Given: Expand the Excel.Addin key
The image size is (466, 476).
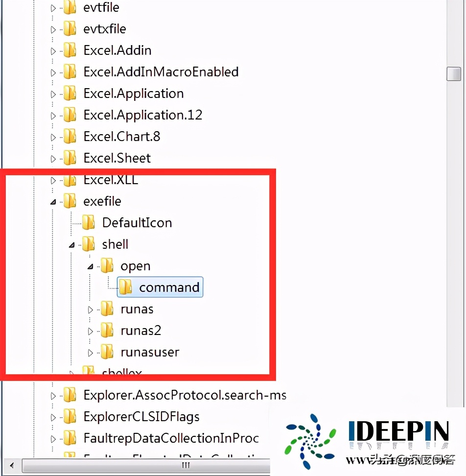Looking at the screenshot, I should (x=53, y=51).
